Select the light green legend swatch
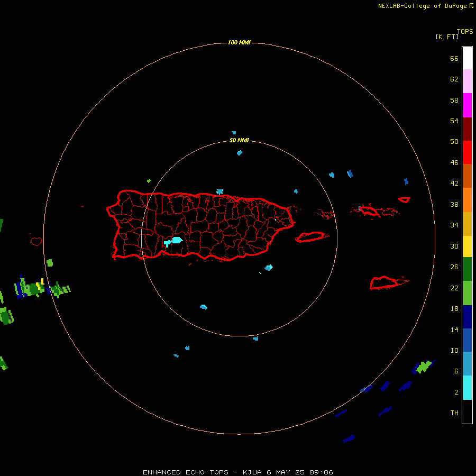The height and width of the screenshot is (476, 476). 467,293
